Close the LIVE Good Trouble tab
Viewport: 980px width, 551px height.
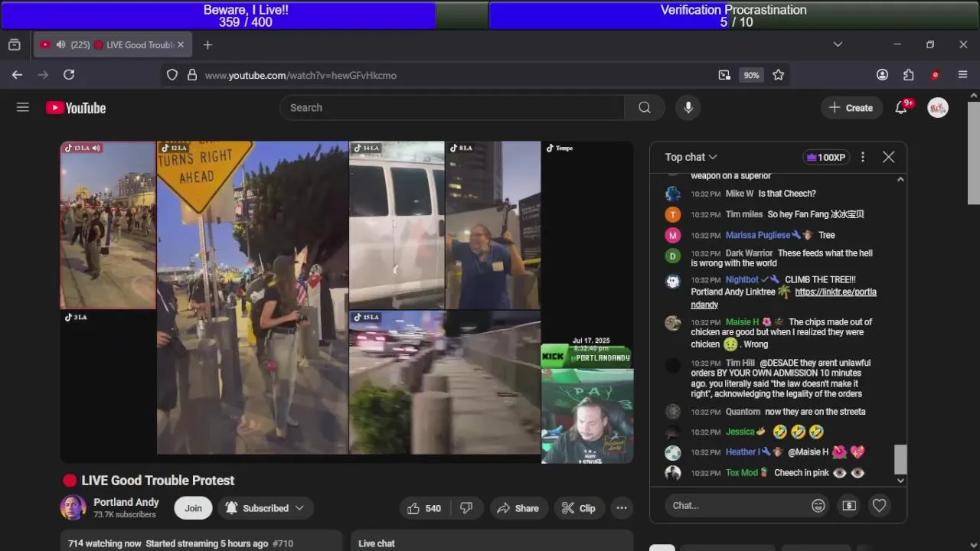pos(181,45)
